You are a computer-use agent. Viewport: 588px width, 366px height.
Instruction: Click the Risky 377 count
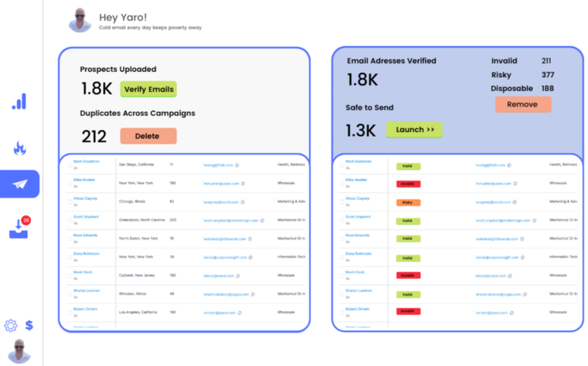pyautogui.click(x=548, y=75)
